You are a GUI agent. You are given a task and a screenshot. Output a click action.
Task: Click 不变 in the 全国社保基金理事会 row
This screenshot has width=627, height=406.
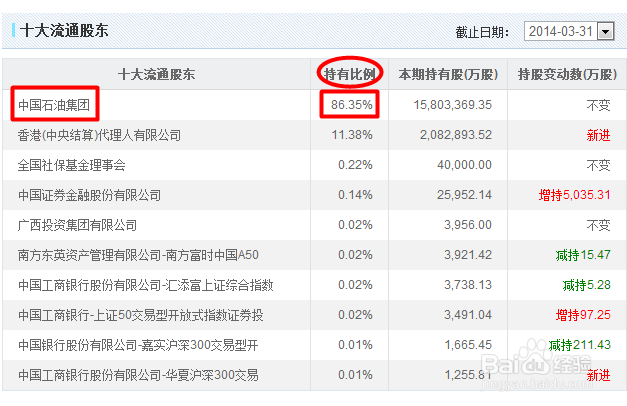tap(599, 165)
